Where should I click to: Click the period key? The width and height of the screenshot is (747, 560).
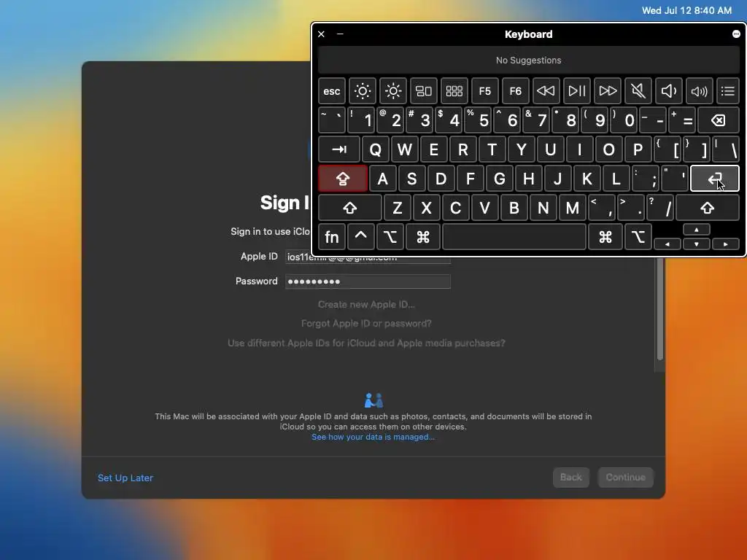(631, 208)
